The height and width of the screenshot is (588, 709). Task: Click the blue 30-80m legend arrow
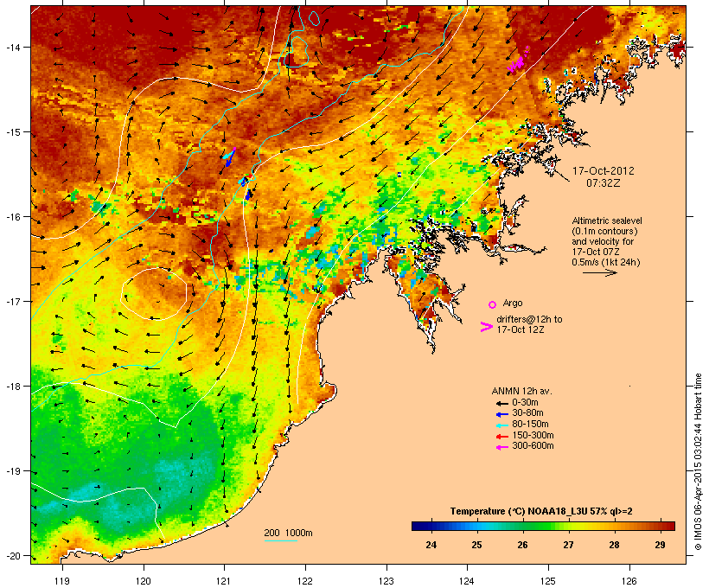click(x=501, y=414)
